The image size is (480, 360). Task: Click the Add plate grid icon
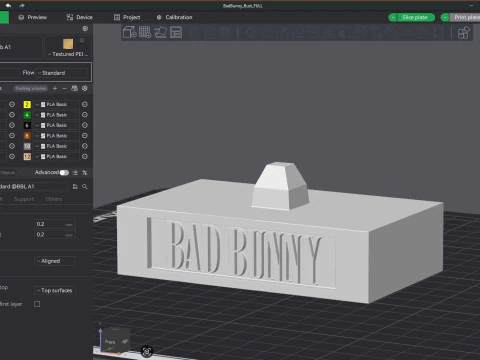coord(145,32)
